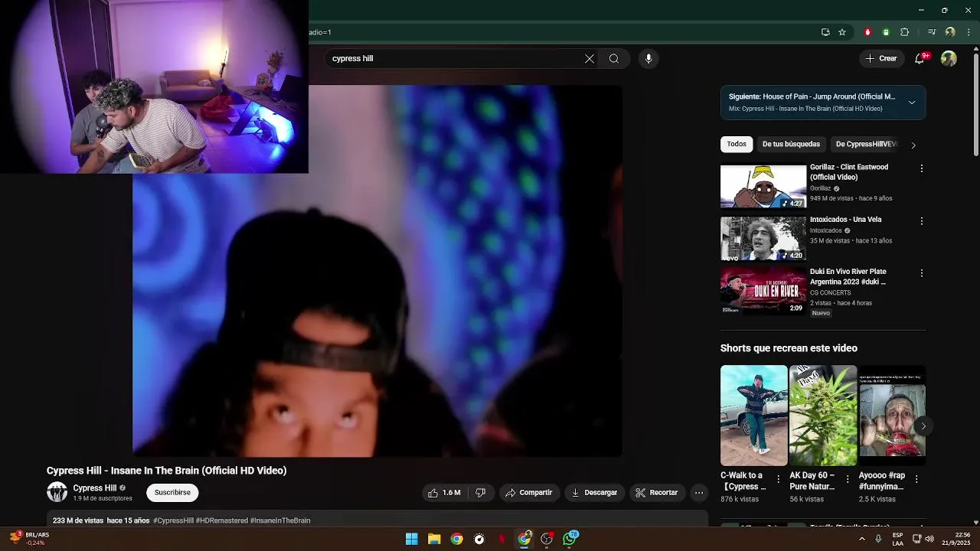Open options for Duki En Vivo video
This screenshot has height=551, width=980.
(x=922, y=273)
